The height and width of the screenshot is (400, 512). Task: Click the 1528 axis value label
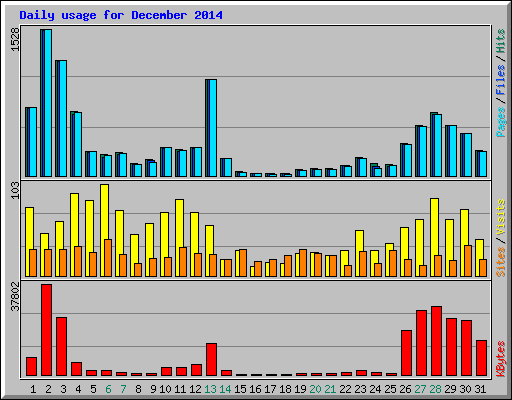tap(15, 39)
